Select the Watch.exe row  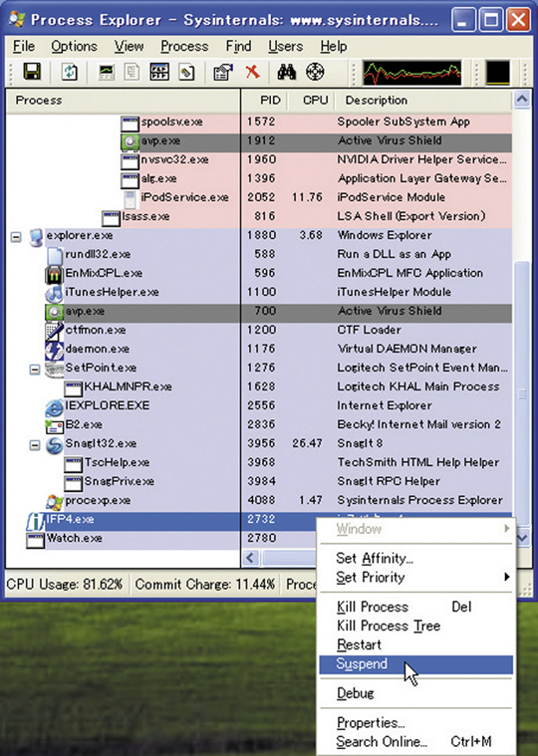click(x=161, y=539)
